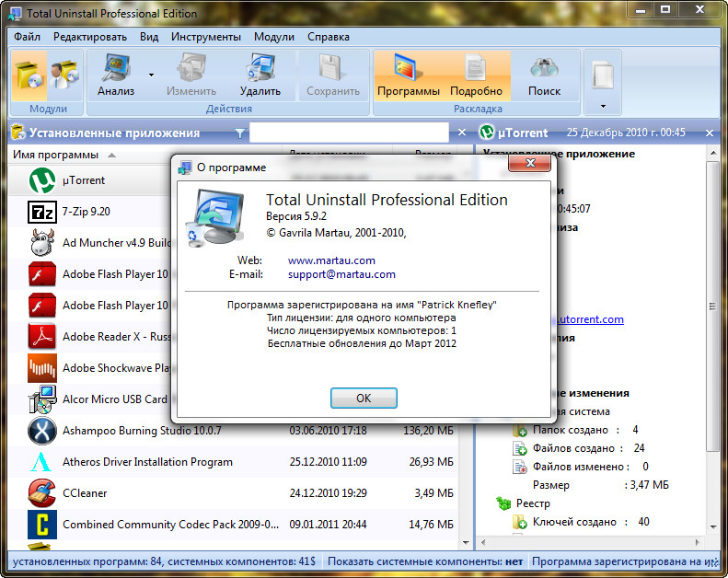Open the www.martau.com link
Image resolution: width=728 pixels, height=578 pixels.
[331, 260]
